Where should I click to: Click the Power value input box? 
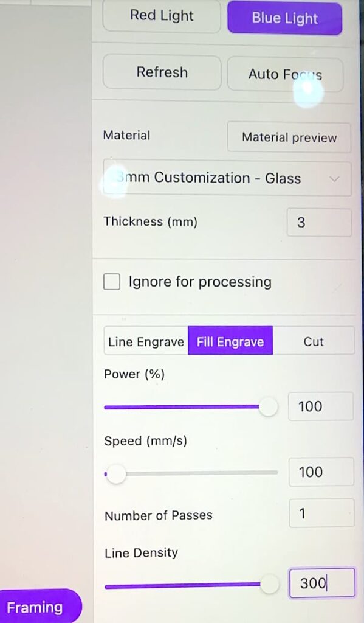click(320, 406)
